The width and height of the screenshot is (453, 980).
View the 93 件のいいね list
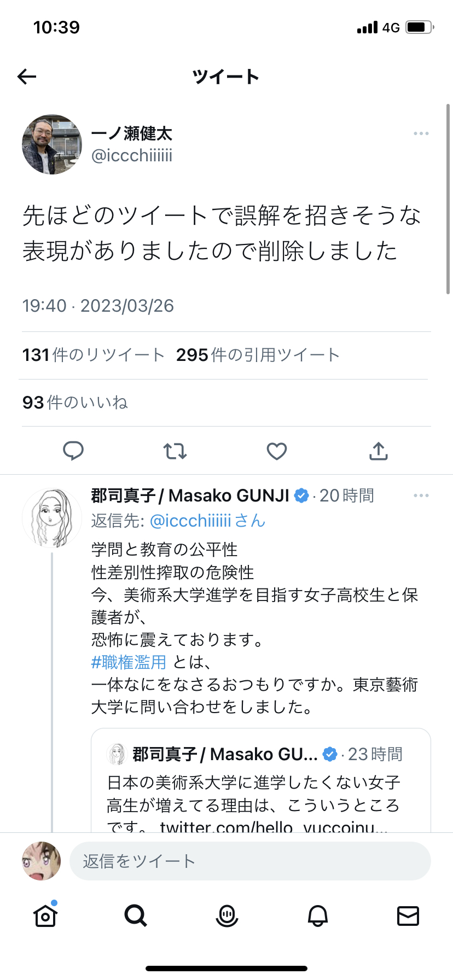tap(75, 402)
